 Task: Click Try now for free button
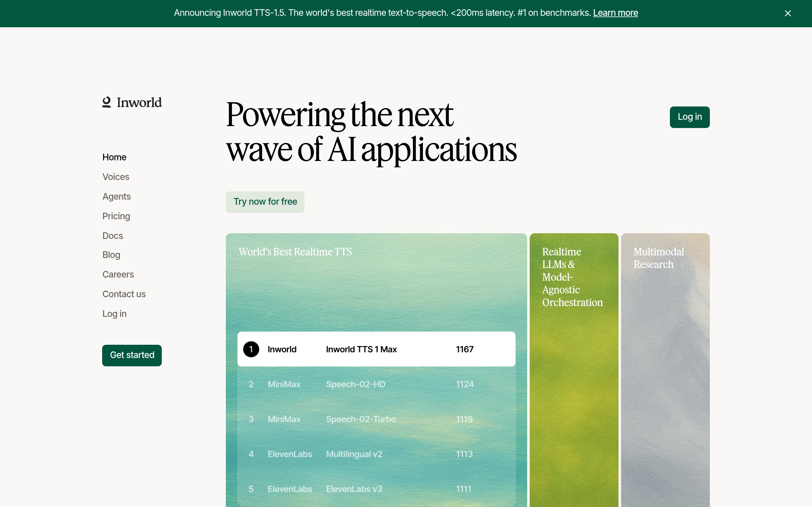coord(265,202)
